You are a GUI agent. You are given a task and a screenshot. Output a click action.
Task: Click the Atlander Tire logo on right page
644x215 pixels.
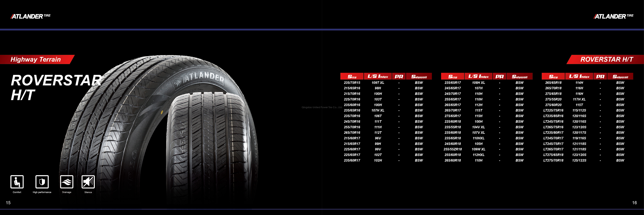pyautogui.click(x=613, y=16)
